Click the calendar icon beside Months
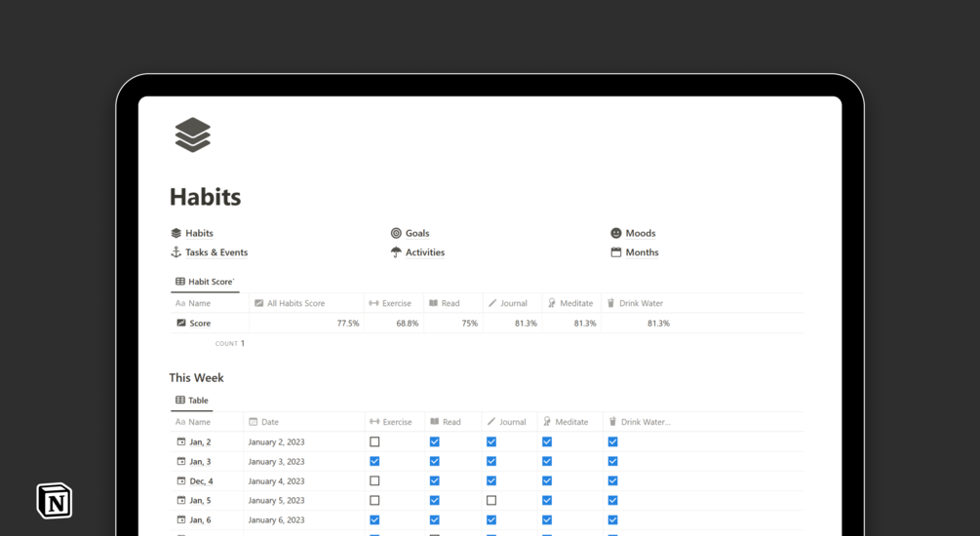 pos(616,252)
